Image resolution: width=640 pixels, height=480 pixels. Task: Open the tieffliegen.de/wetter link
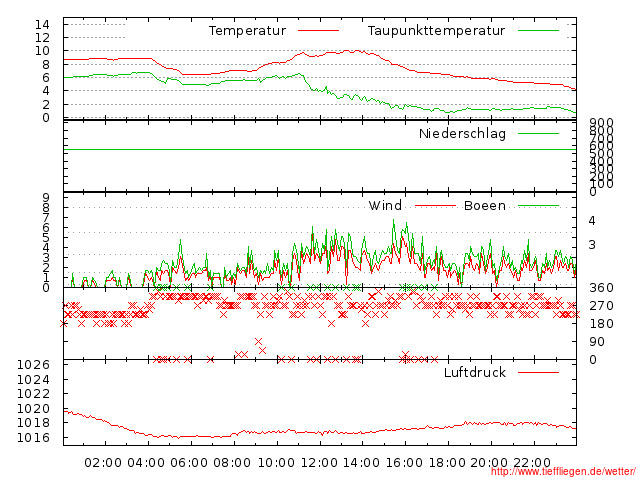(x=563, y=472)
